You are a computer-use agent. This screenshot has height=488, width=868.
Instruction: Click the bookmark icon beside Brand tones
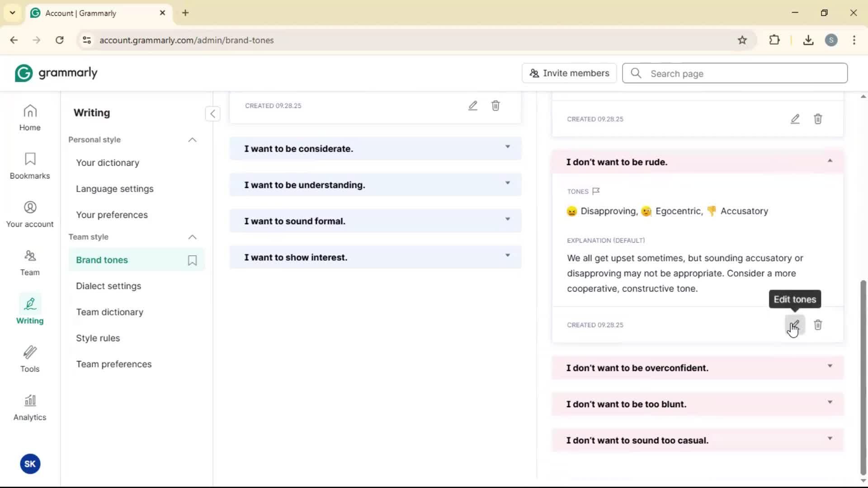coord(192,260)
